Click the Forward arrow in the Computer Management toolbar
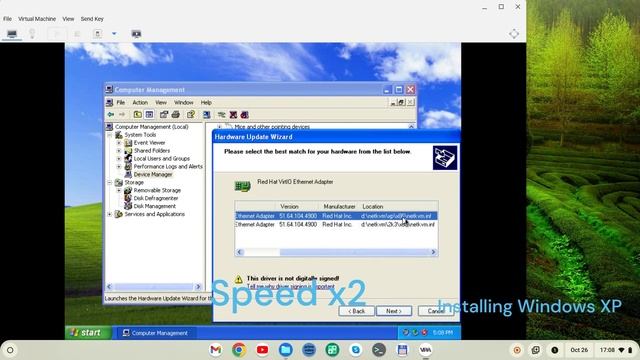 pos(122,115)
